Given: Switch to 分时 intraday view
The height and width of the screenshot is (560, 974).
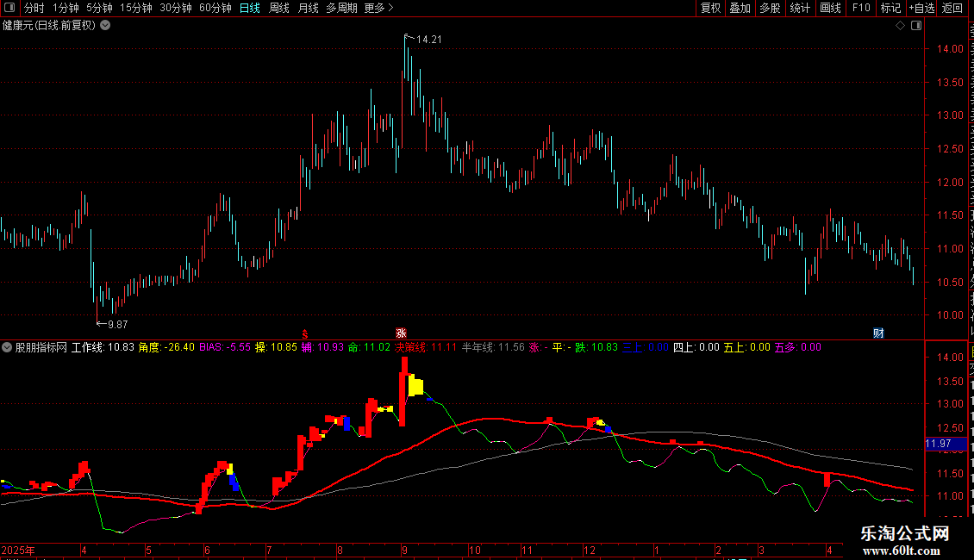Looking at the screenshot, I should tap(34, 8).
